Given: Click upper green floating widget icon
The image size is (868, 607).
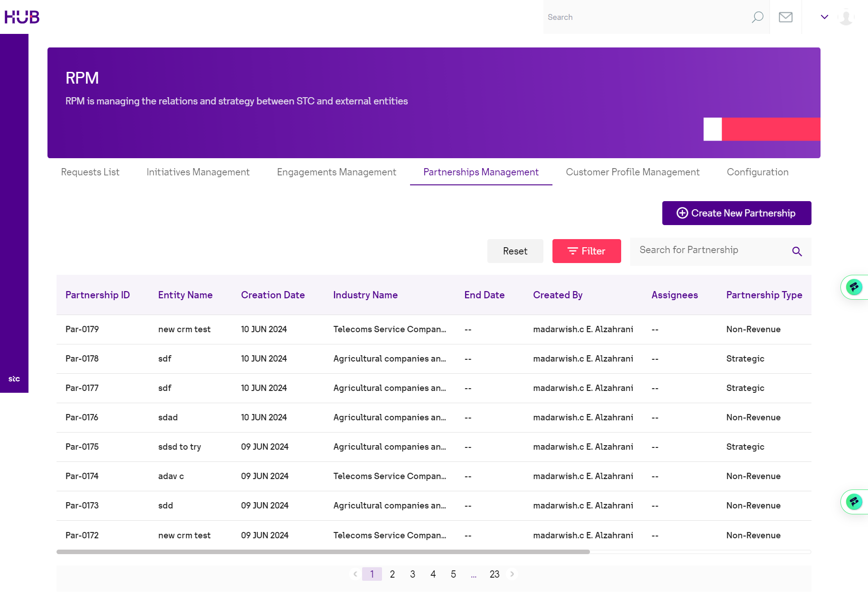Looking at the screenshot, I should coord(854,287).
